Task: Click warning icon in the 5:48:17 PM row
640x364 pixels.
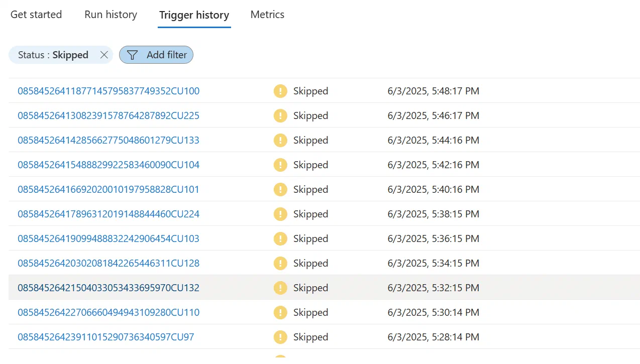Action: (280, 91)
